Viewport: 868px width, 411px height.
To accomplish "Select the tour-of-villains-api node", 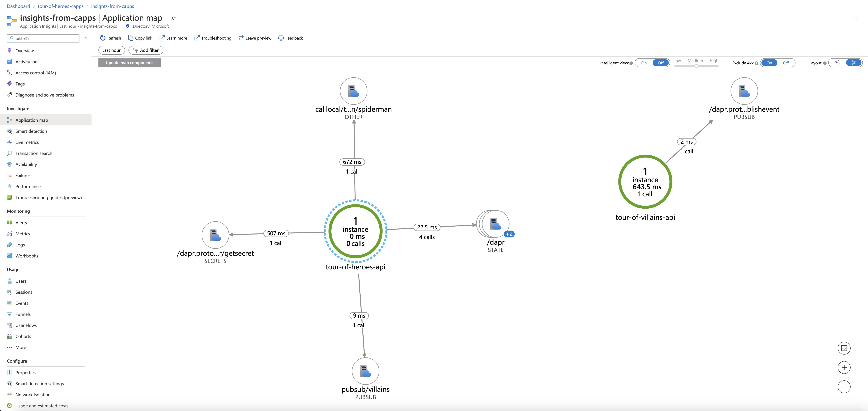I will 645,182.
